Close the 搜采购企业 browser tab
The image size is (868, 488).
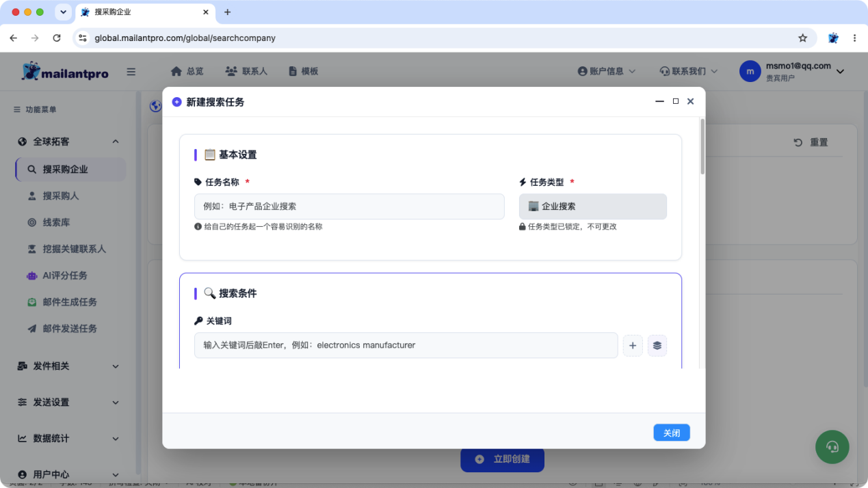[x=206, y=12]
